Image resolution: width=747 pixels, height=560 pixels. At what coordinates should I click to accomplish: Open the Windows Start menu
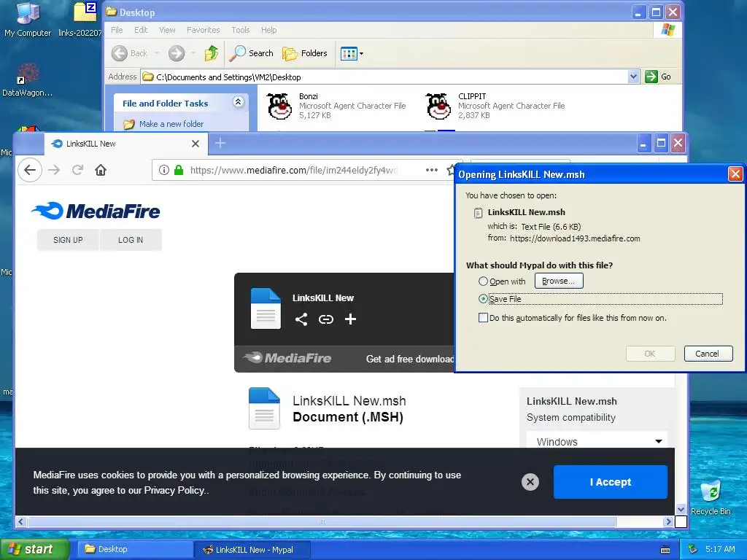[x=34, y=549]
